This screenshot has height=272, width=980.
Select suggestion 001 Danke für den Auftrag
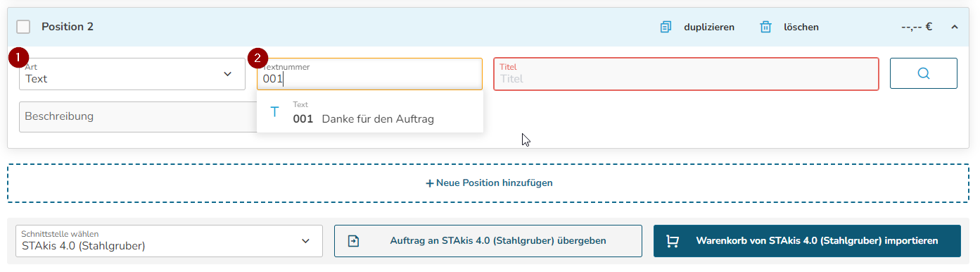pos(370,112)
